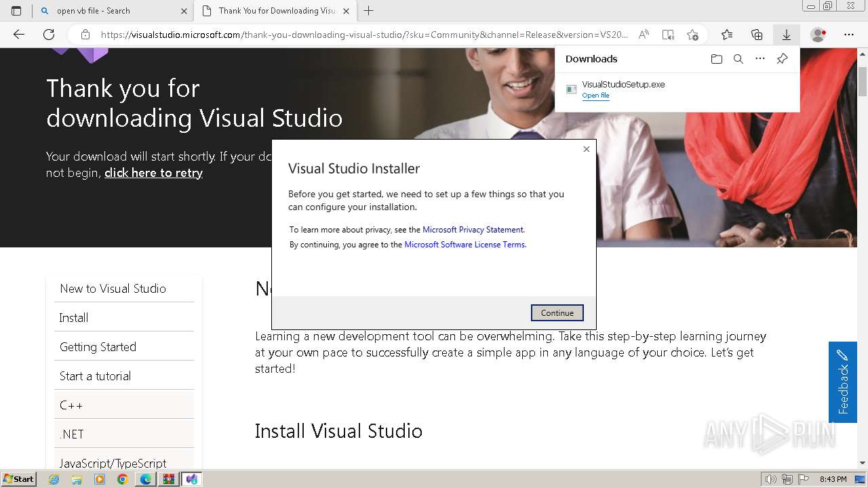Open Windows Media Player taskbar icon
868x488 pixels.
100,479
